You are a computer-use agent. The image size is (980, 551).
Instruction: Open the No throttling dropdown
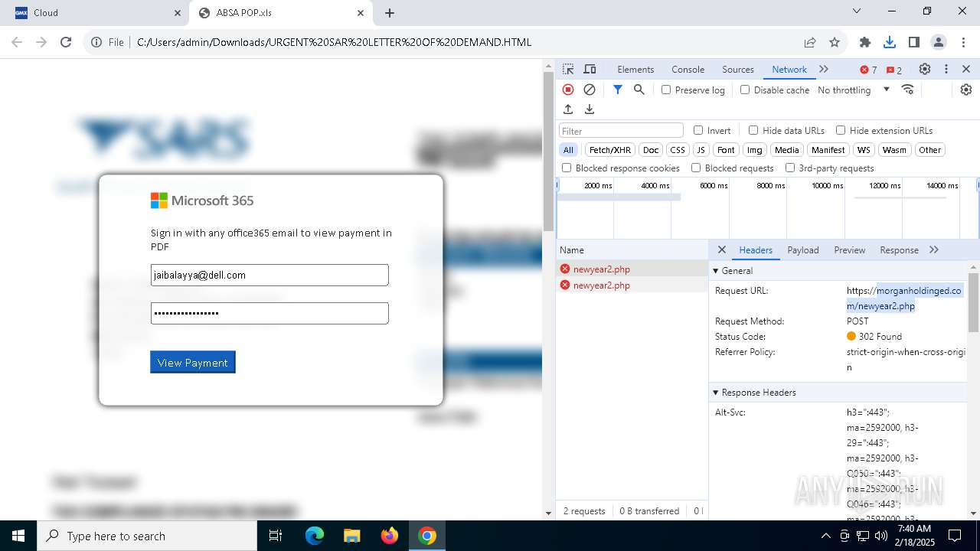pyautogui.click(x=854, y=90)
